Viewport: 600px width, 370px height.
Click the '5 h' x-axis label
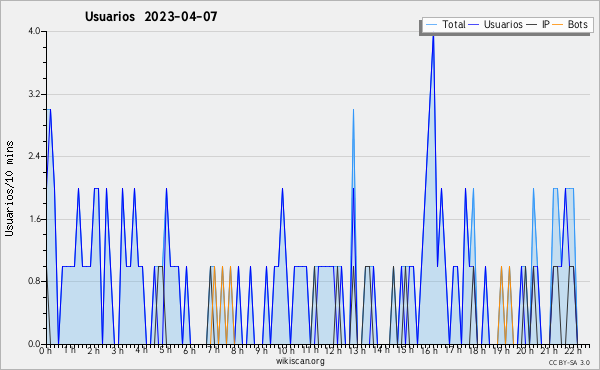(165, 350)
